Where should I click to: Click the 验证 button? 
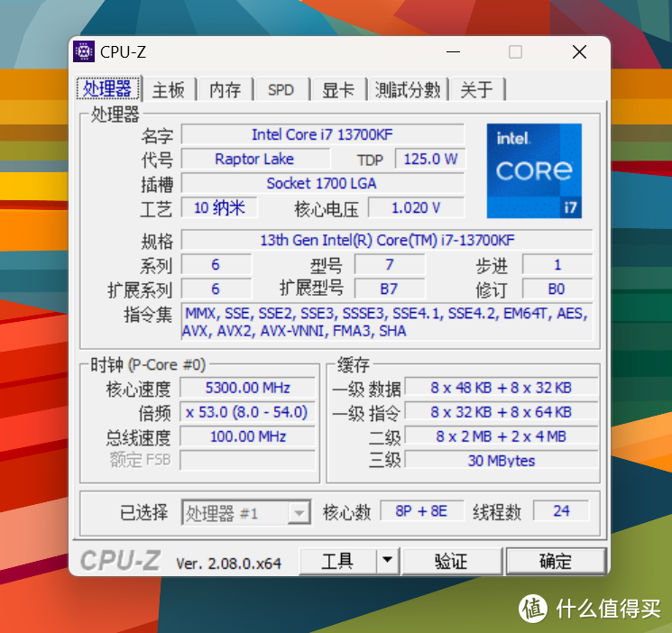click(x=451, y=561)
